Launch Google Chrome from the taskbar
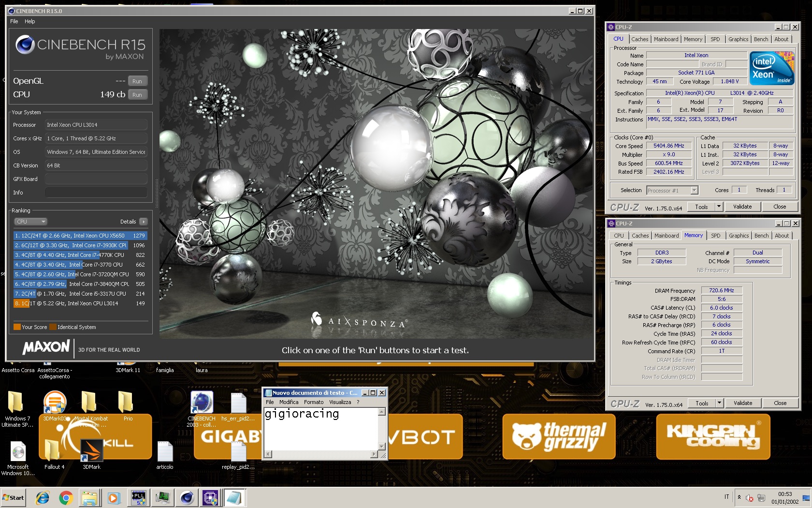This screenshot has height=508, width=812. tap(66, 498)
